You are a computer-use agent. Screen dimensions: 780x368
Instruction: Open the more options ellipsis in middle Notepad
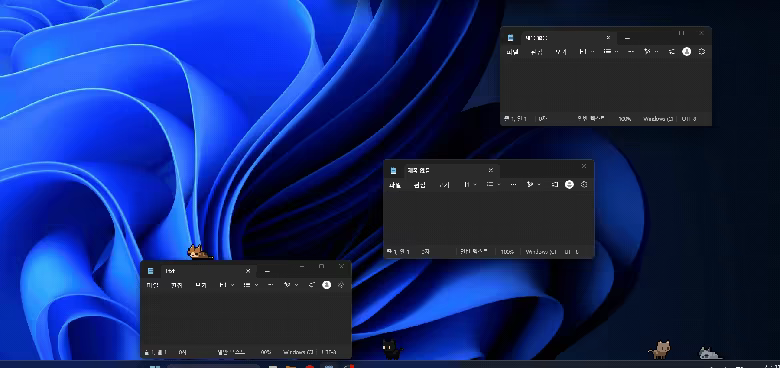513,185
